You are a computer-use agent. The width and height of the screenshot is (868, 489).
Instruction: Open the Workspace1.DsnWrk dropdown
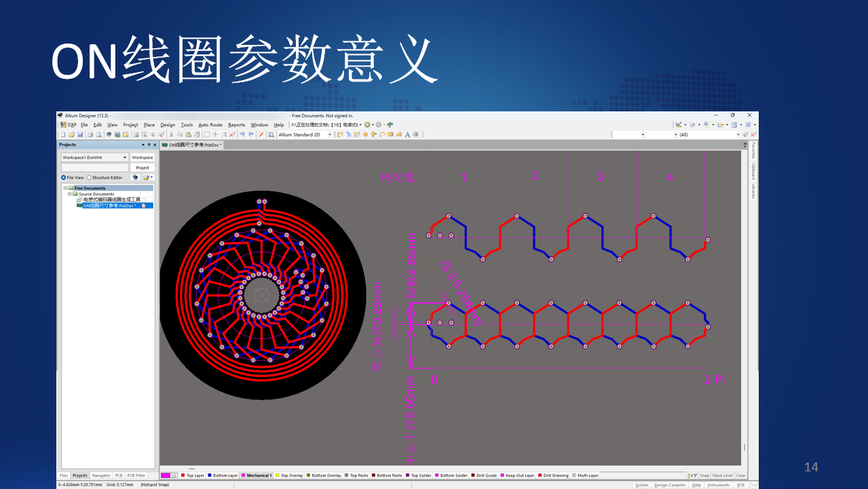coord(126,157)
